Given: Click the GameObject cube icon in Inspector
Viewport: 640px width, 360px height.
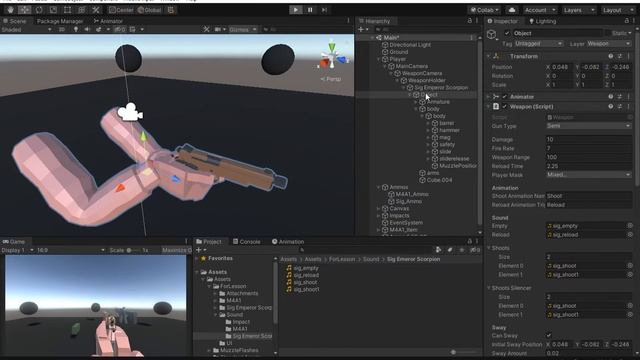Looking at the screenshot, I should click(492, 34).
